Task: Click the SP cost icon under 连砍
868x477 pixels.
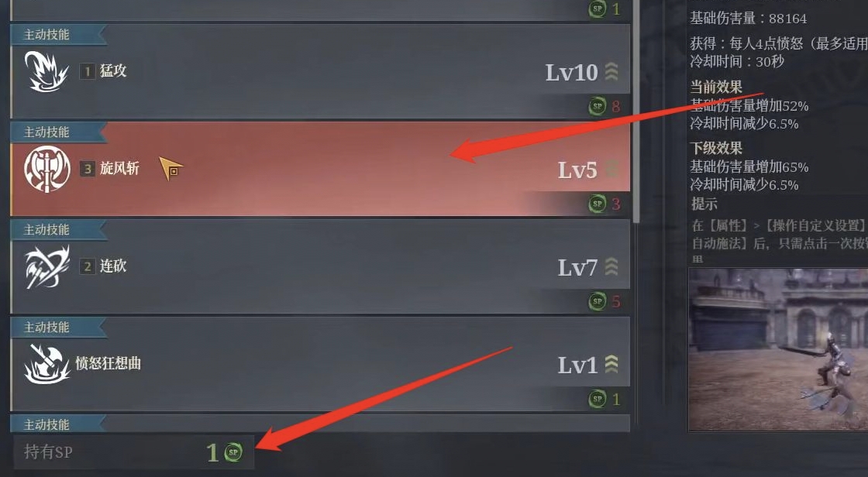Action: point(597,301)
